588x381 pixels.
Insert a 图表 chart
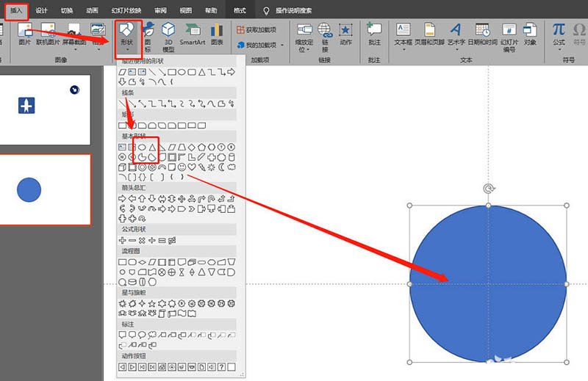(x=217, y=34)
